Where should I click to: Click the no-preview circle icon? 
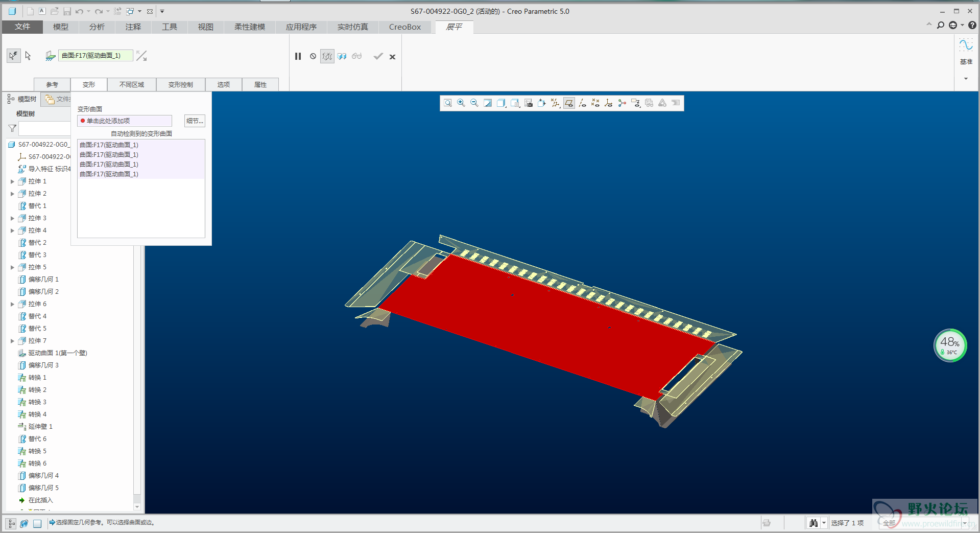[313, 56]
